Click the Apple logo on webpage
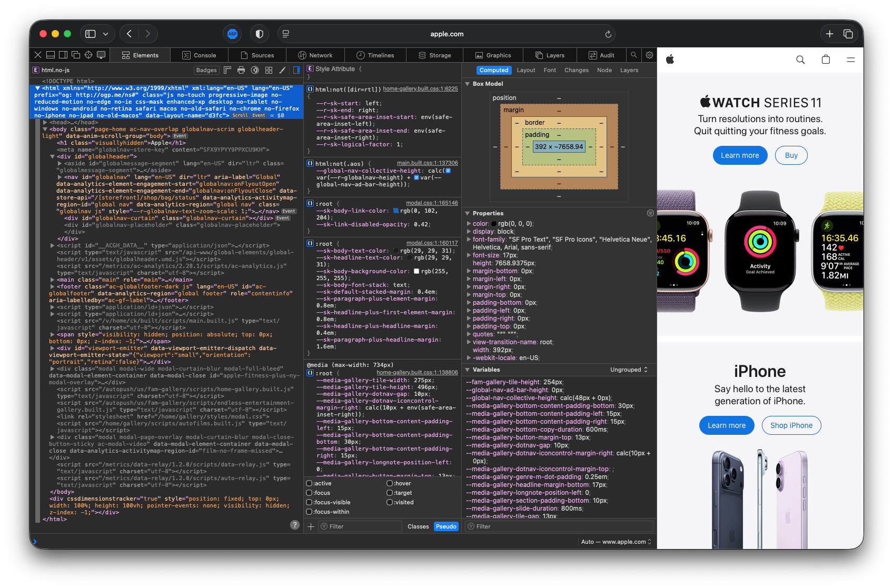 tap(670, 59)
